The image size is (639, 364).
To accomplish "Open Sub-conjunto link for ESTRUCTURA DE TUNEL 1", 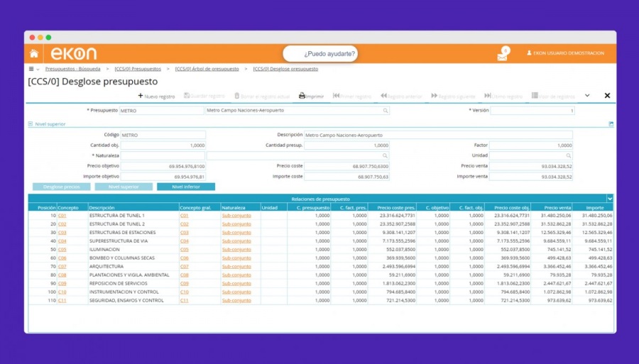I will click(236, 216).
